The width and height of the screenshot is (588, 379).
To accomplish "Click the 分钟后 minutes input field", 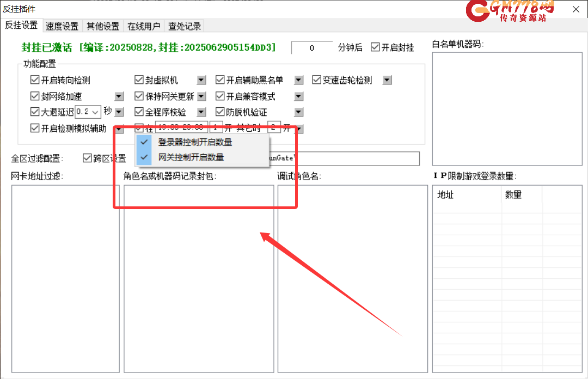I will point(312,48).
